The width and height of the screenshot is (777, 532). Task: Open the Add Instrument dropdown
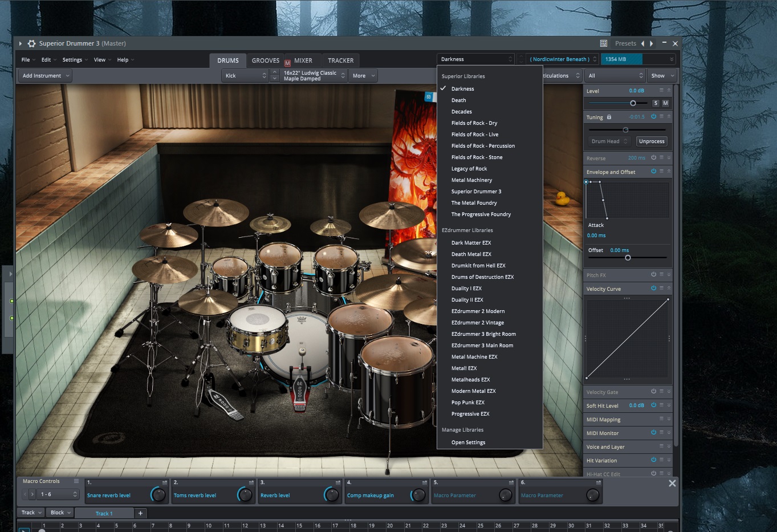[45, 75]
